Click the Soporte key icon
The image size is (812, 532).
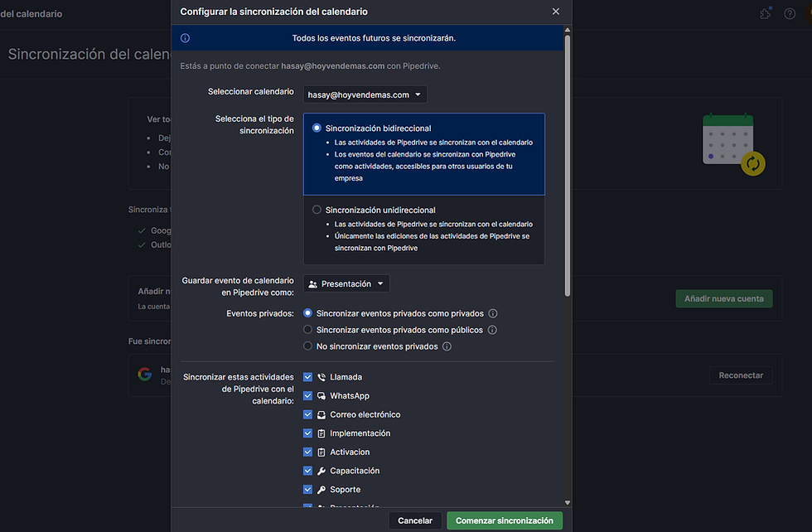(x=321, y=490)
